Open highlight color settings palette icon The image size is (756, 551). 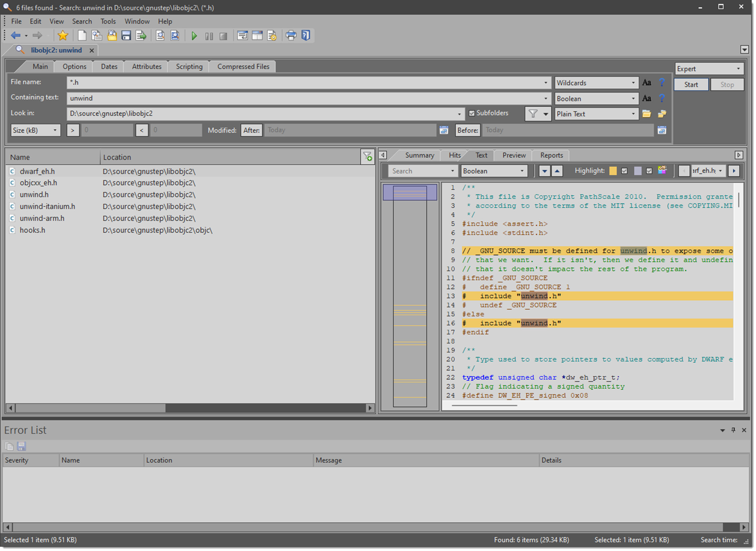pyautogui.click(x=663, y=171)
